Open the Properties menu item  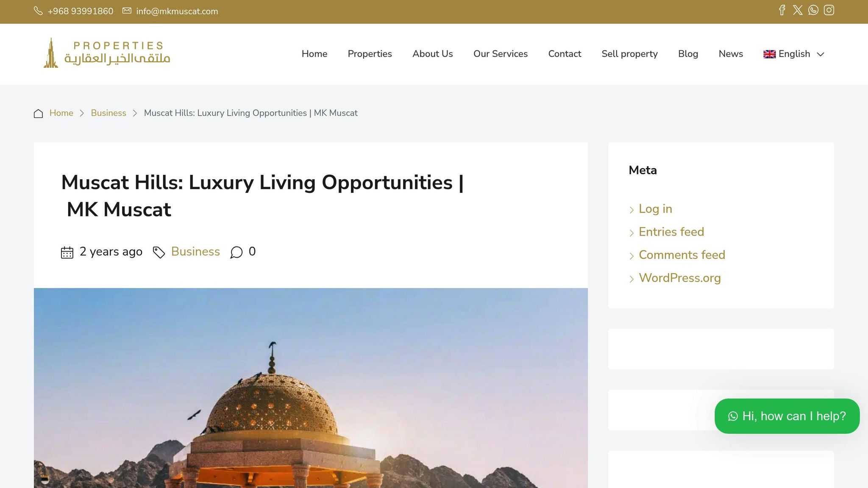point(370,54)
